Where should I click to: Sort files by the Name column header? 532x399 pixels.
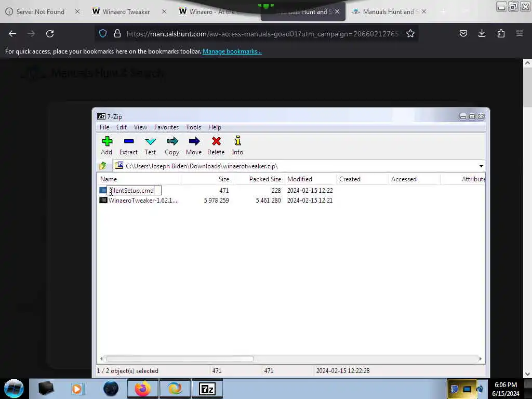tap(139, 179)
